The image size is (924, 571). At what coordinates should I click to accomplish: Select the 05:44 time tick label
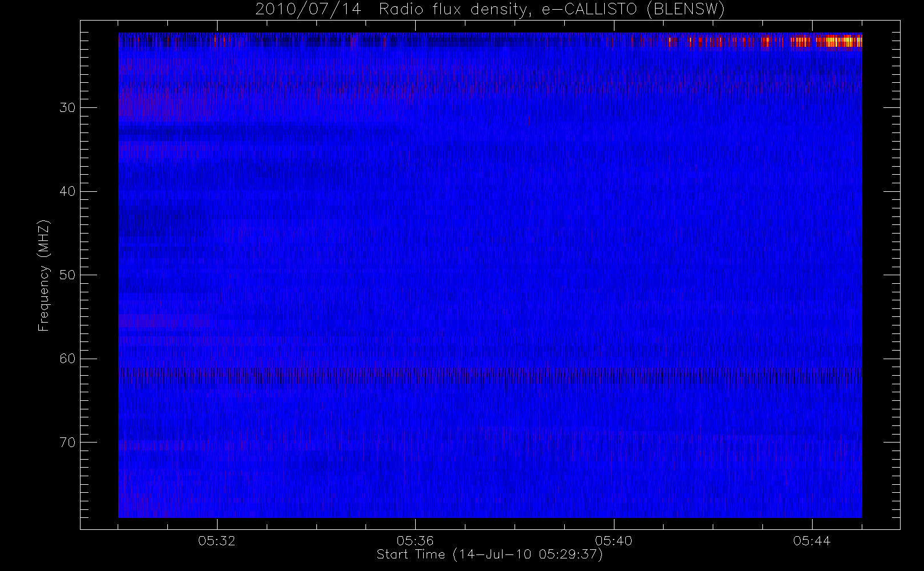(x=811, y=540)
